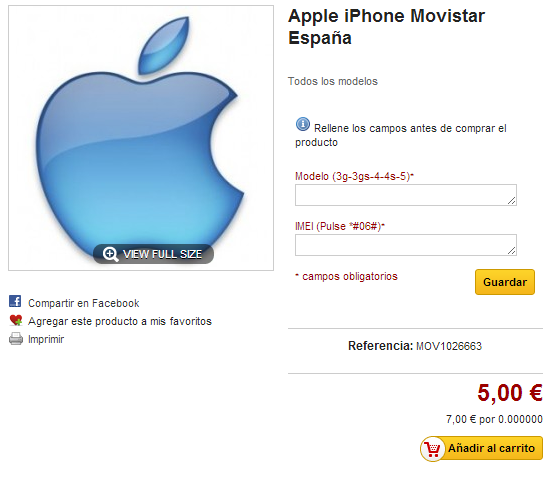Image resolution: width=557 pixels, height=479 pixels.
Task: Focus the Modelo (3g-3gs-4-4s-5) input field
Action: tap(406, 195)
